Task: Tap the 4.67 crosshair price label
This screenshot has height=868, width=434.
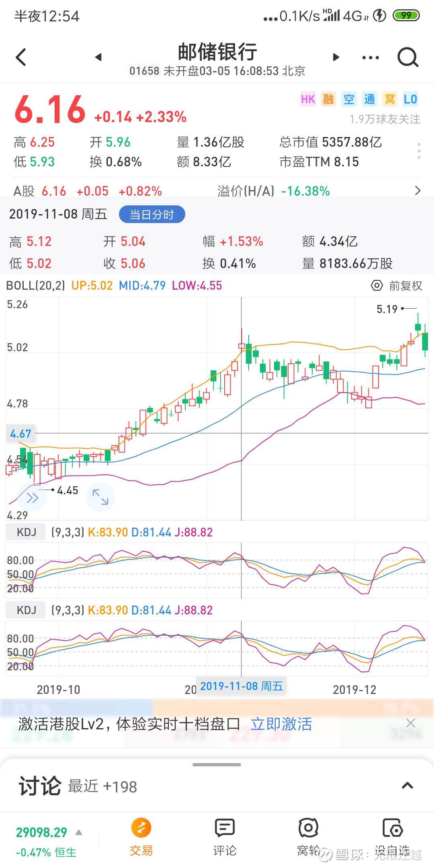Action: (20, 434)
